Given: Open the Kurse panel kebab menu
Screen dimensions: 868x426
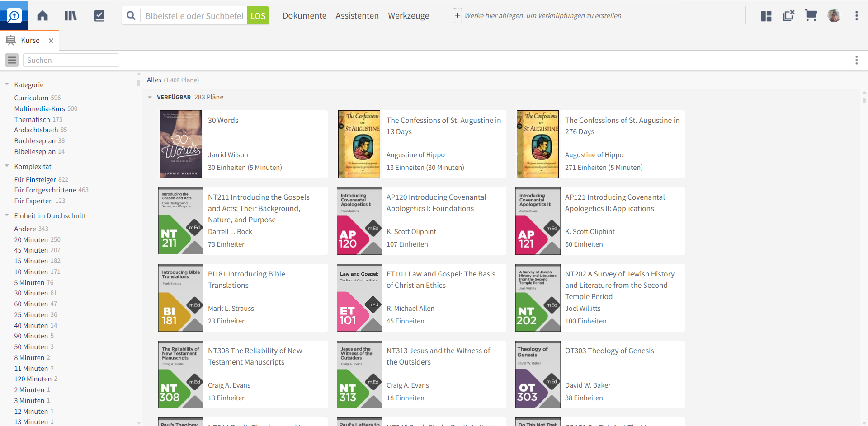Looking at the screenshot, I should 856,60.
